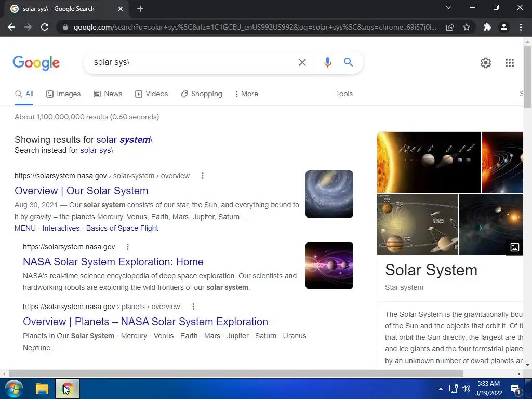Clear the search box with the X icon
This screenshot has height=399, width=532.
(302, 62)
